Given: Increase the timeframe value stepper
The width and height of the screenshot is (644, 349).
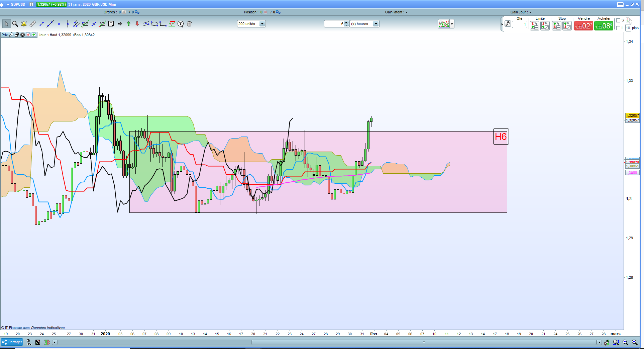Looking at the screenshot, I should pos(346,22).
